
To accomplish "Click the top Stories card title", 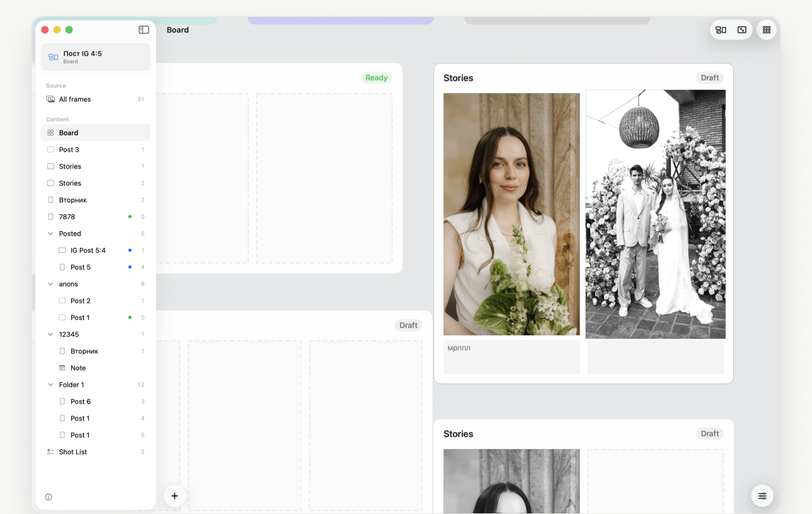I will pos(458,78).
